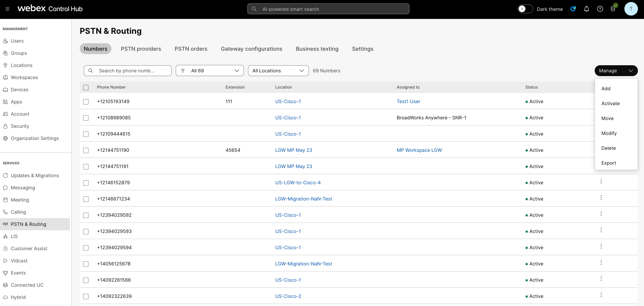Select checkbox for +12105193149
The image size is (644, 306).
click(86, 101)
